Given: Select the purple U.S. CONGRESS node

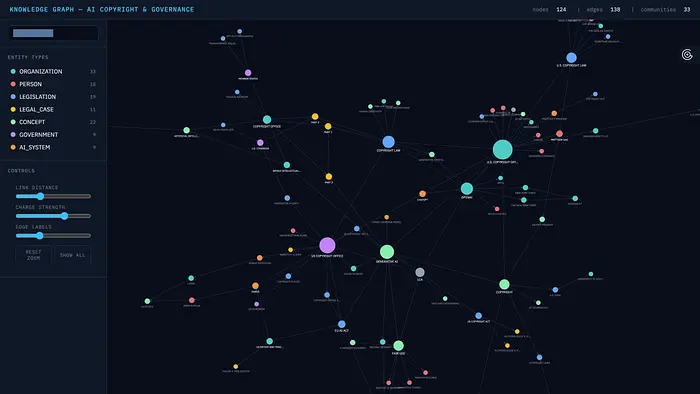Looking at the screenshot, I should [x=260, y=143].
